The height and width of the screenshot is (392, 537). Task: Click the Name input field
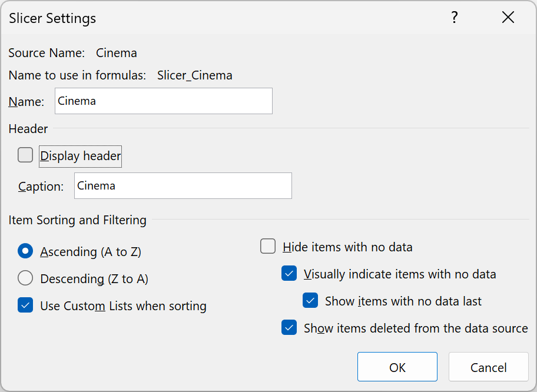[x=164, y=101]
